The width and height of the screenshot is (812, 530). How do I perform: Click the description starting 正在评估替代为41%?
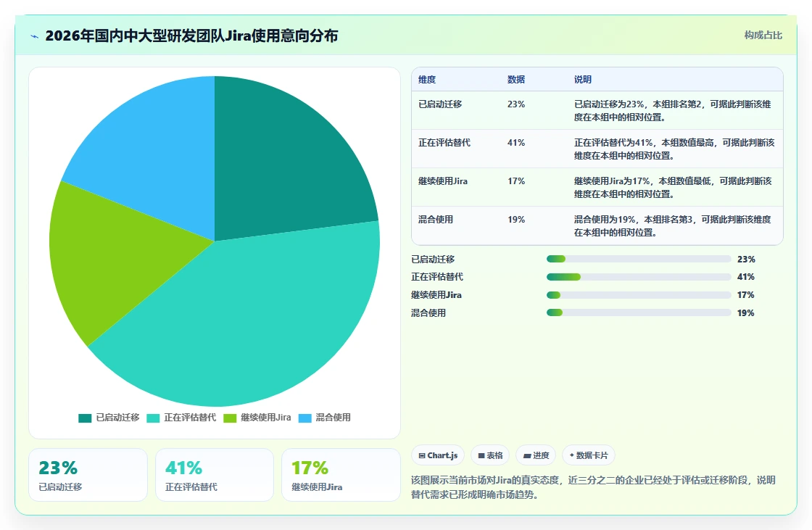coord(674,149)
